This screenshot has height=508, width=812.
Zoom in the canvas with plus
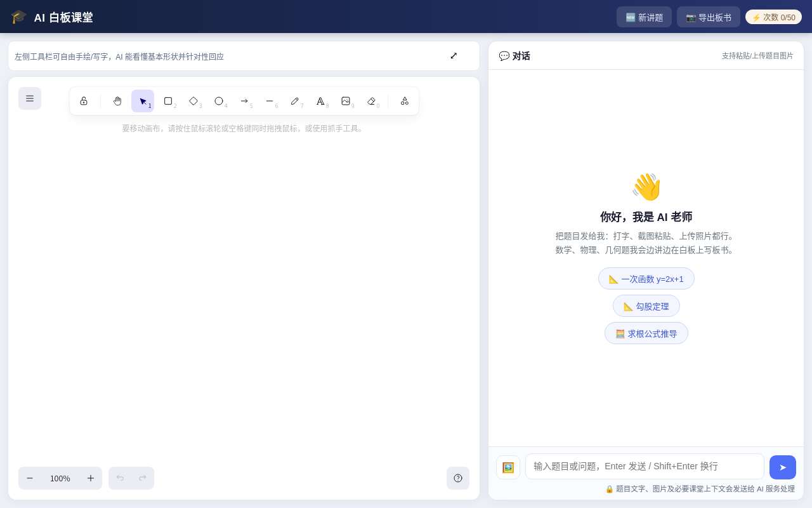tap(91, 478)
